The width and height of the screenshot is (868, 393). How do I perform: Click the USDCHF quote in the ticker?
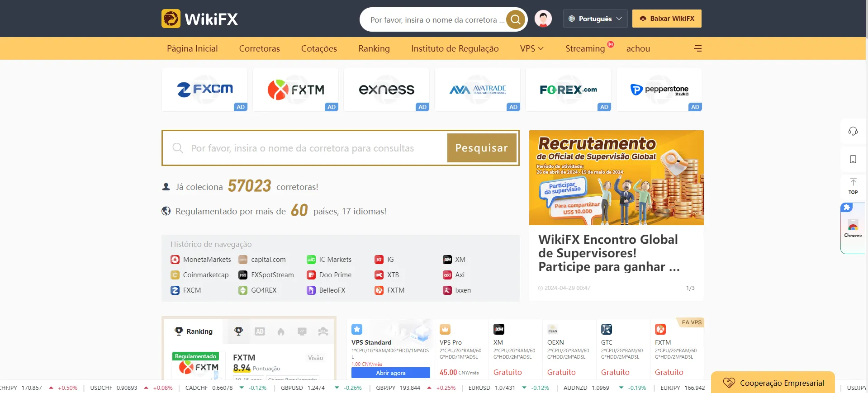[131, 388]
